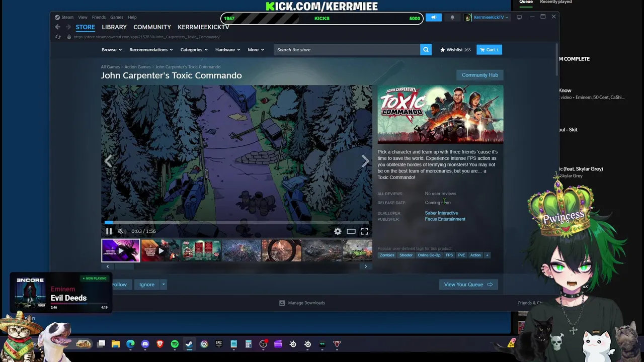Open the KERRMIEEKICKTV profile tab

203,27
